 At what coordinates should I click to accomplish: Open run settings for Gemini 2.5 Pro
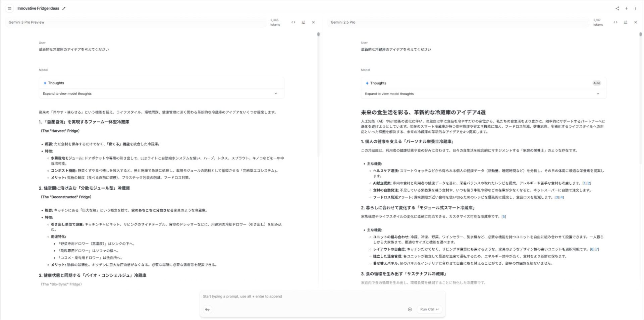[626, 22]
